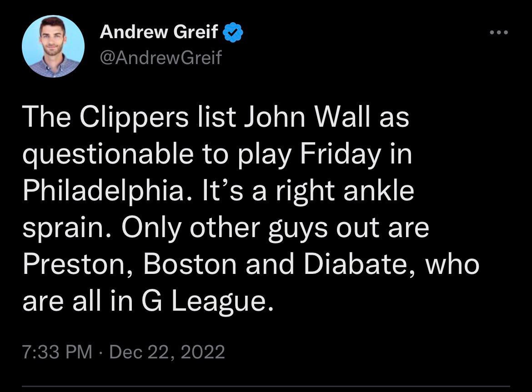Click the display name Andrew Greif
The height and width of the screenshot is (392, 532).
point(159,33)
